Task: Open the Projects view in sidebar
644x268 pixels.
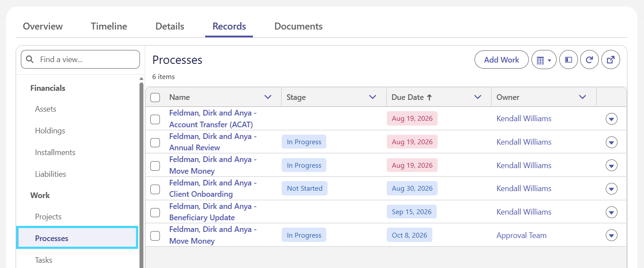Action: (x=48, y=217)
